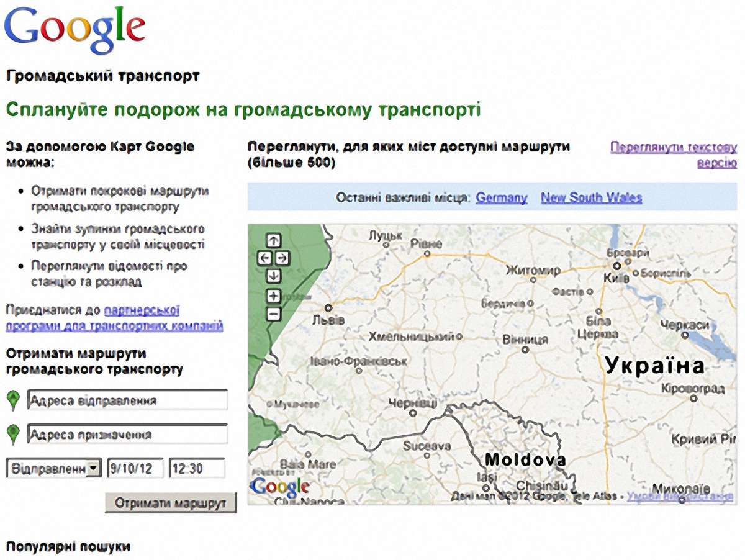745x560 pixels.
Task: Click the Вінниця city marker on map
Action: tap(525, 350)
